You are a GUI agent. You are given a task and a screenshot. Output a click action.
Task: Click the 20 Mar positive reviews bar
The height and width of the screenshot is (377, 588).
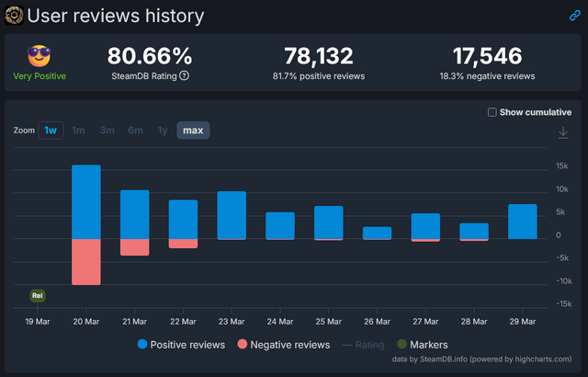(86, 202)
